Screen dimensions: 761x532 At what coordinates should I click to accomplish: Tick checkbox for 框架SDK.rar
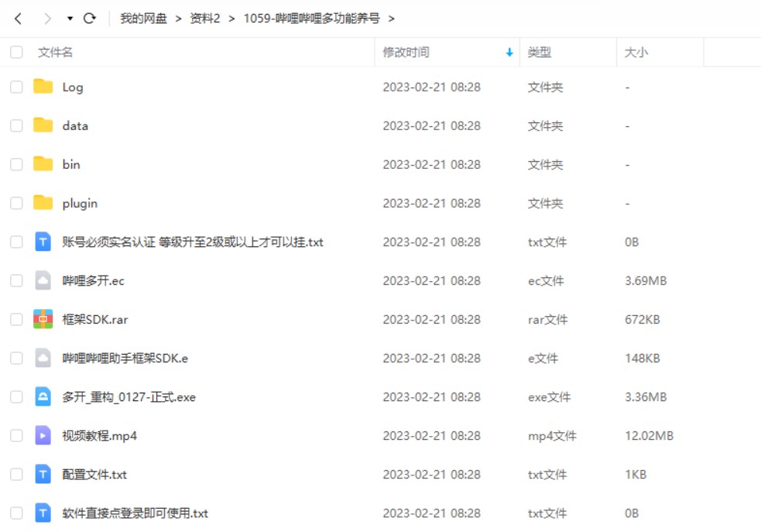[16, 319]
